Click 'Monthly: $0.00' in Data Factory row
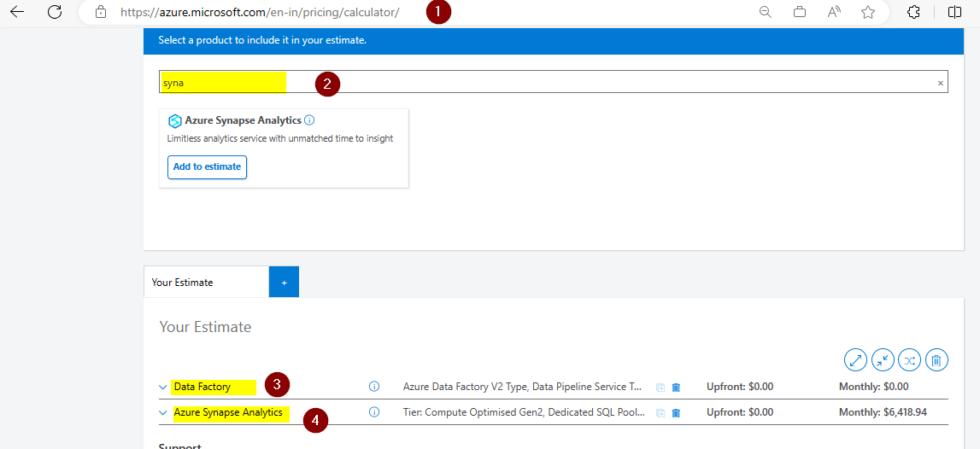Image resolution: width=980 pixels, height=449 pixels. (874, 387)
